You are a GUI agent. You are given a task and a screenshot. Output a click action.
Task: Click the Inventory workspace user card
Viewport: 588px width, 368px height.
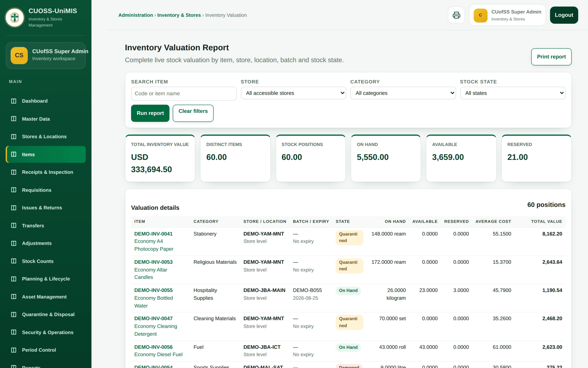coord(46,56)
